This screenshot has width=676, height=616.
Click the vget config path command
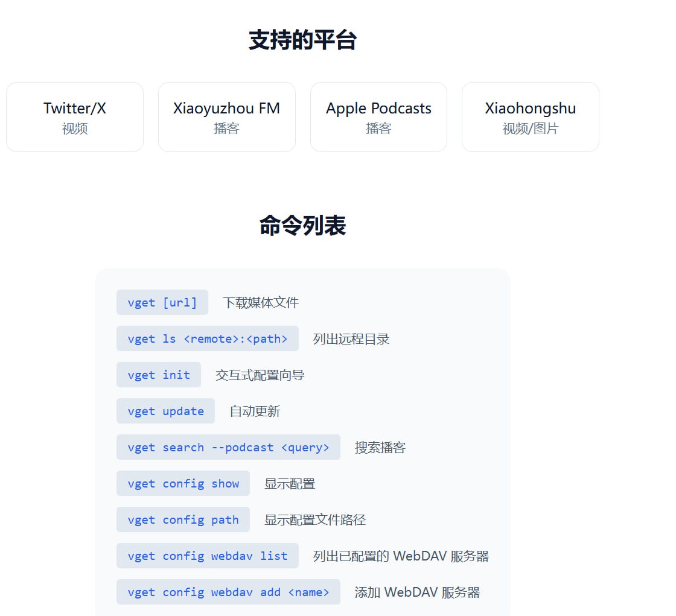tap(183, 519)
